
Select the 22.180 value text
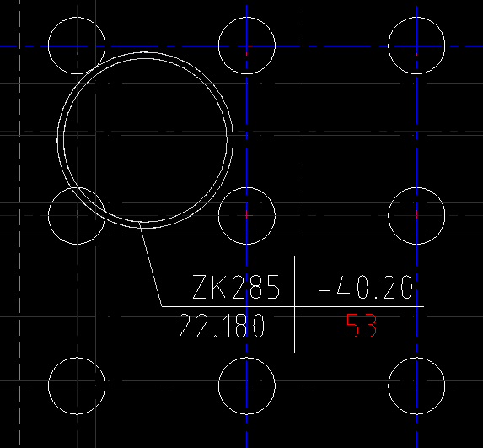[x=222, y=326]
